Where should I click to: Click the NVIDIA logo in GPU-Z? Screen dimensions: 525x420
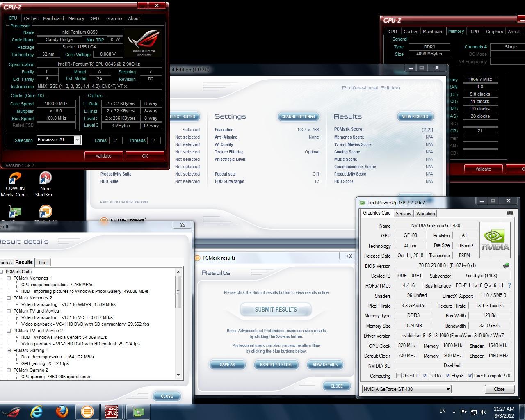(x=495, y=240)
